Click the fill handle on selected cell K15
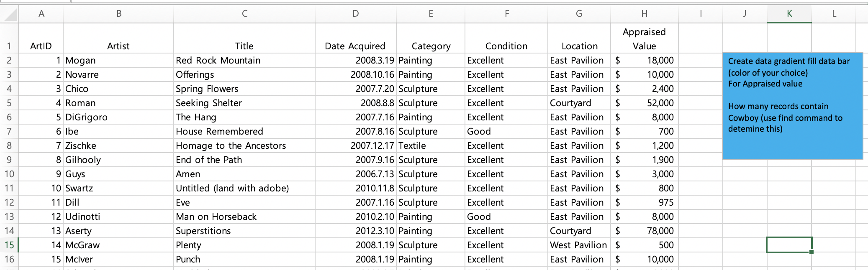868x270 pixels. click(x=811, y=252)
